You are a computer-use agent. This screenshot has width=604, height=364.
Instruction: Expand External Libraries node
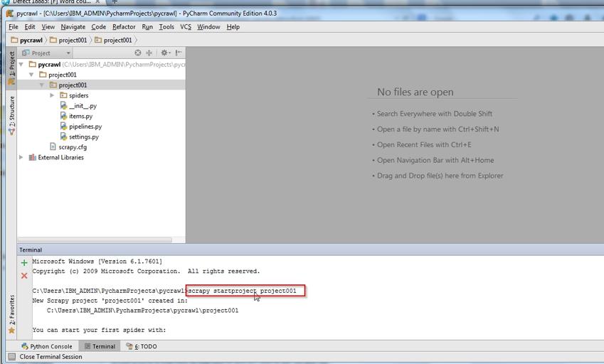pyautogui.click(x=21, y=157)
